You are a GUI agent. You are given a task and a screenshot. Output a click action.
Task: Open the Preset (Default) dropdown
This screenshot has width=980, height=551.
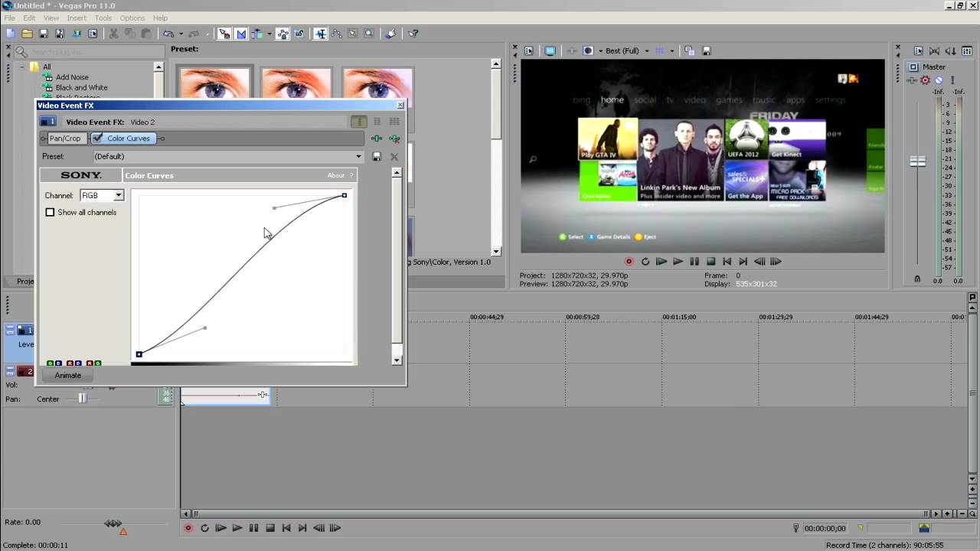tap(358, 156)
